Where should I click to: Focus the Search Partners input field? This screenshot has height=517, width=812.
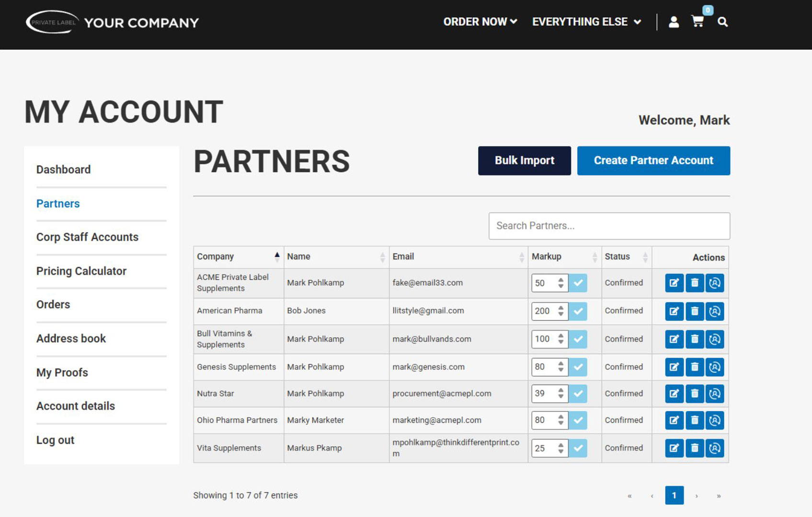(609, 226)
